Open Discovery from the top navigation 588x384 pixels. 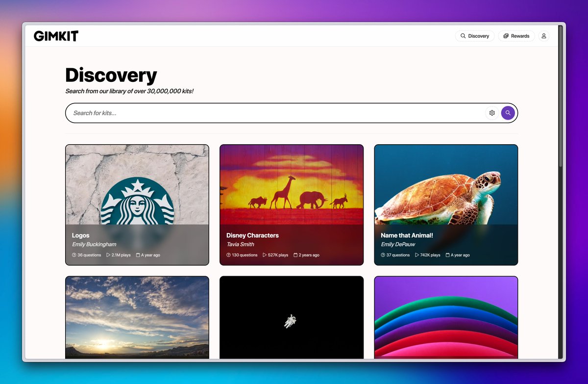[475, 36]
